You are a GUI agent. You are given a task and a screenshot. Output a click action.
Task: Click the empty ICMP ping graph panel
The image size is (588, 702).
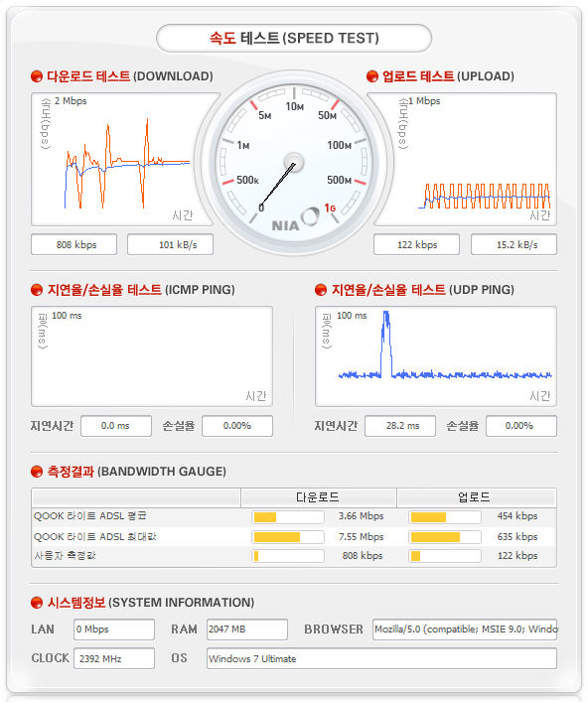(x=152, y=356)
